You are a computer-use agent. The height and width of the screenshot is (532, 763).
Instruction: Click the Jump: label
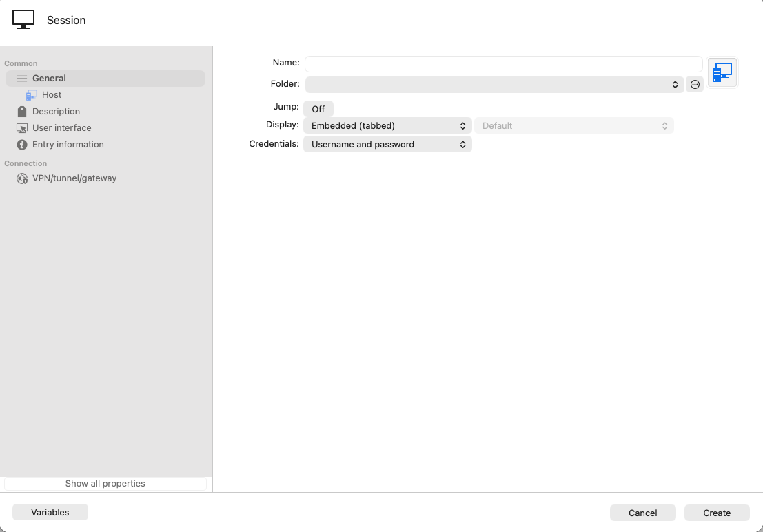[286, 107]
